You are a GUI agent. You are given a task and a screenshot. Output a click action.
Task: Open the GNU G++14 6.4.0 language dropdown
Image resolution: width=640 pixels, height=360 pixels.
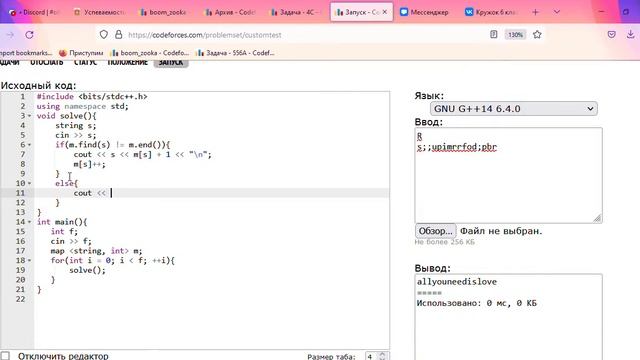coord(513,109)
